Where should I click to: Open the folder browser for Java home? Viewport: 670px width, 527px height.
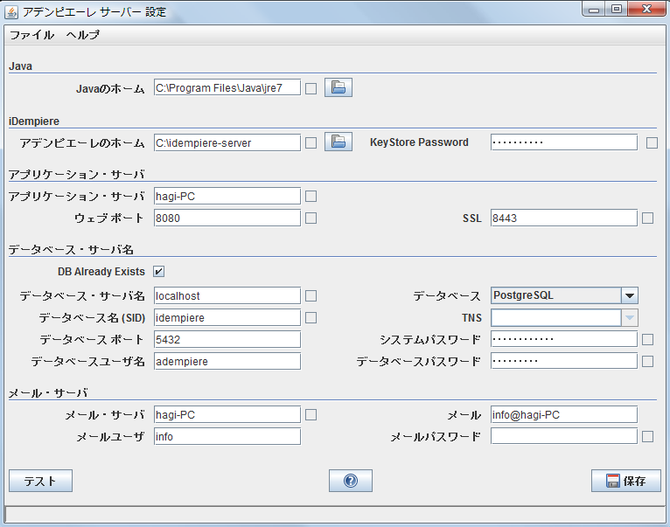[x=338, y=88]
